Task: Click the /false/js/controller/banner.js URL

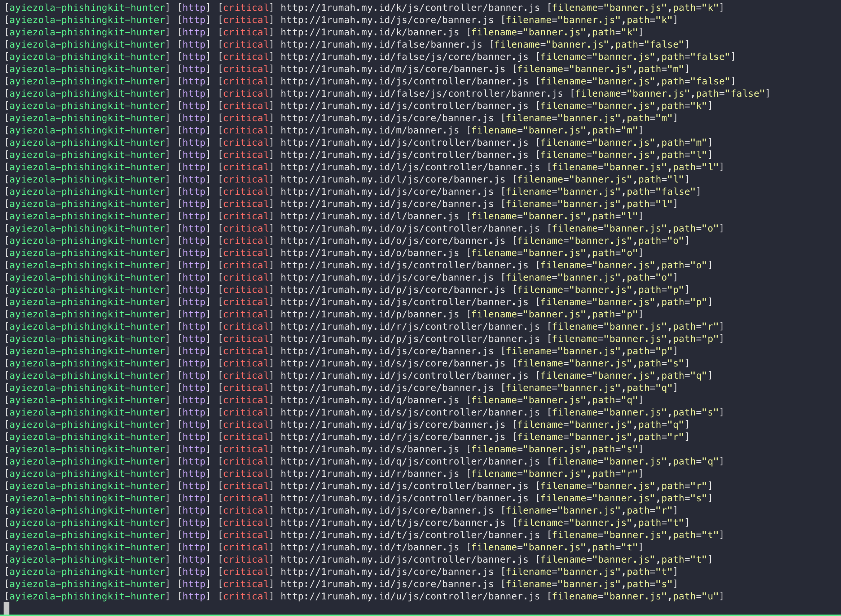Action: [x=421, y=94]
